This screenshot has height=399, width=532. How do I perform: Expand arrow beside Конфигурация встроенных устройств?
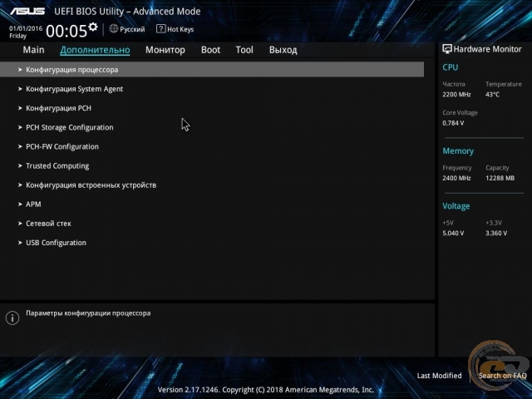coord(20,185)
